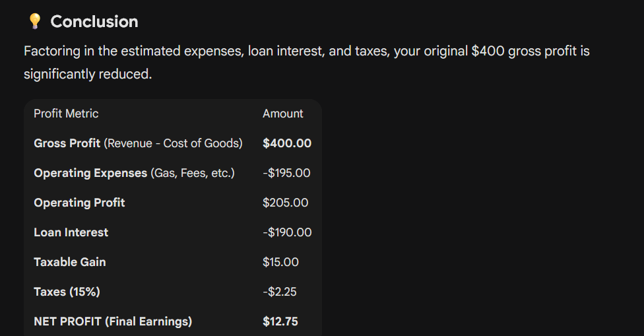Click the Taxes (15%) row label

coord(67,292)
